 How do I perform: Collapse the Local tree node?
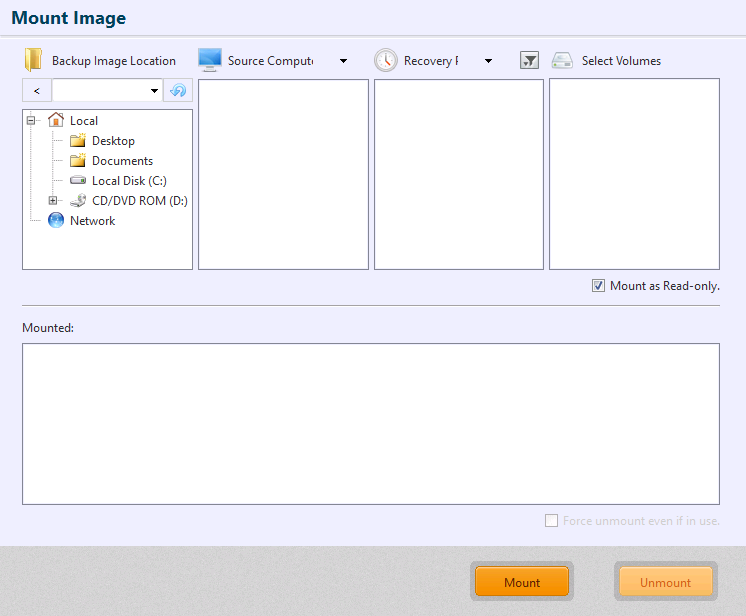point(31,121)
